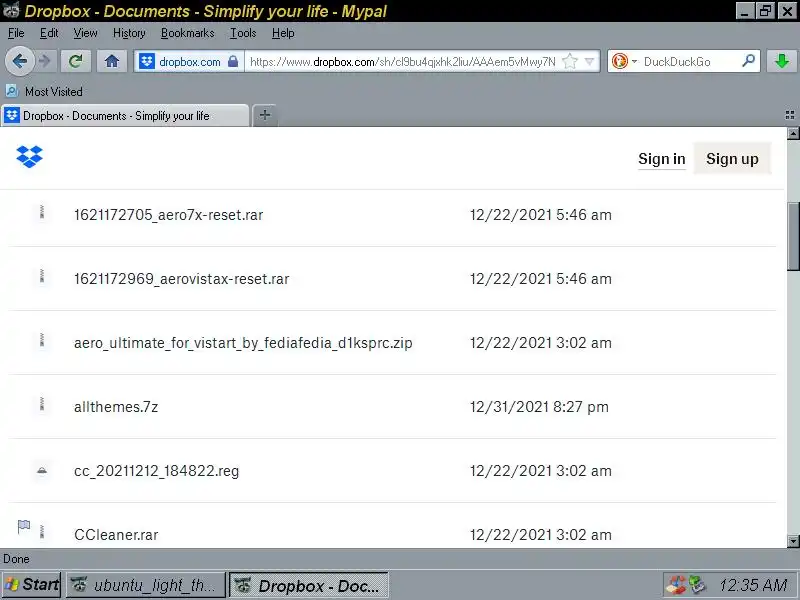Click the tab groups icon at right of tab bar
Viewport: 800px width, 600px height.
[x=790, y=115]
